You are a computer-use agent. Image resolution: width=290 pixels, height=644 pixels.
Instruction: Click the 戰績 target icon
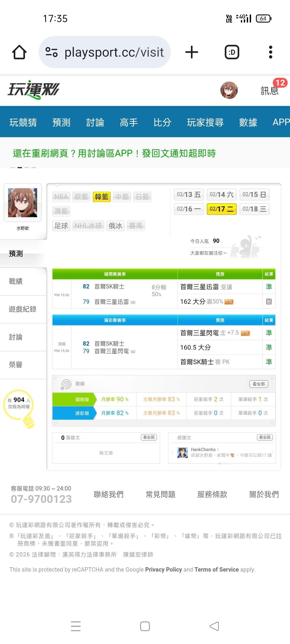[x=66, y=384]
